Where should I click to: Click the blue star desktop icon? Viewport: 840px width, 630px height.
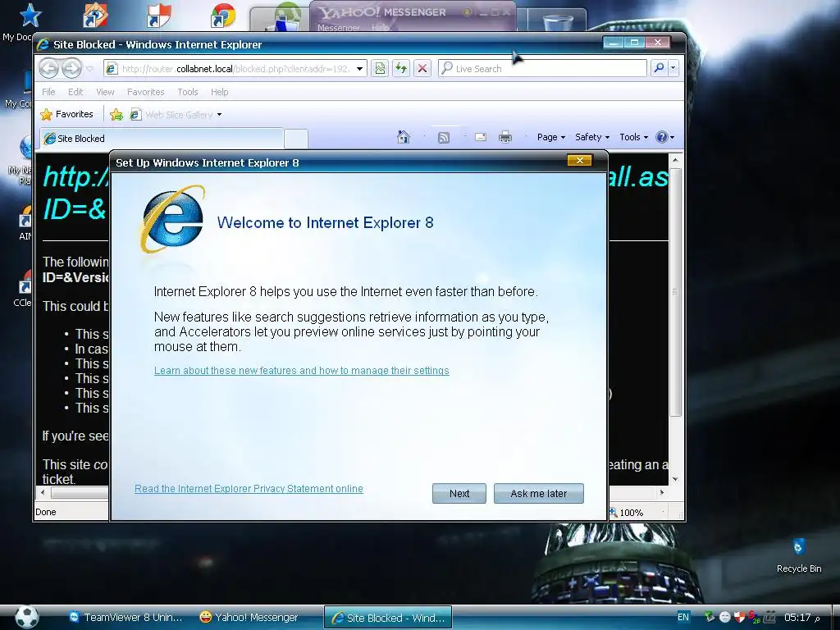coord(30,15)
